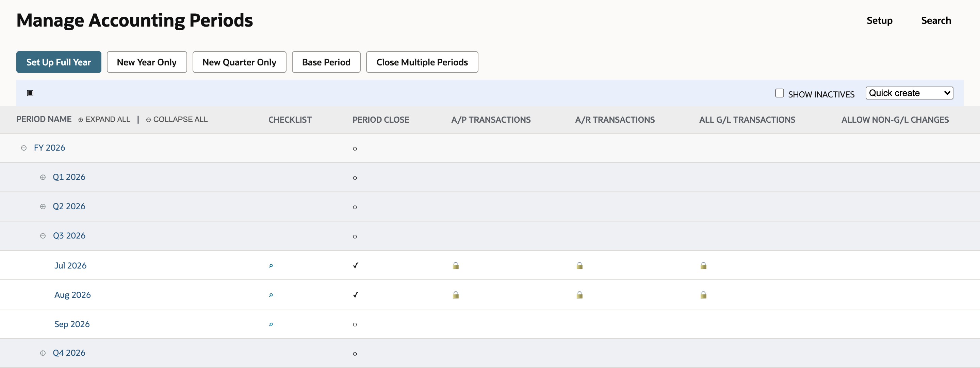This screenshot has width=980, height=368.
Task: Open the Setup menu
Action: (x=879, y=20)
